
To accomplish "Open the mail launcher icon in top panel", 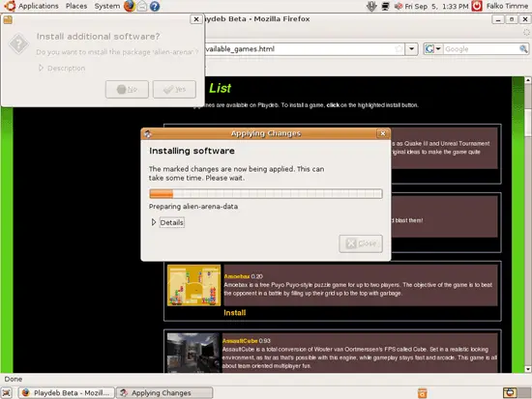I will pos(142,6).
